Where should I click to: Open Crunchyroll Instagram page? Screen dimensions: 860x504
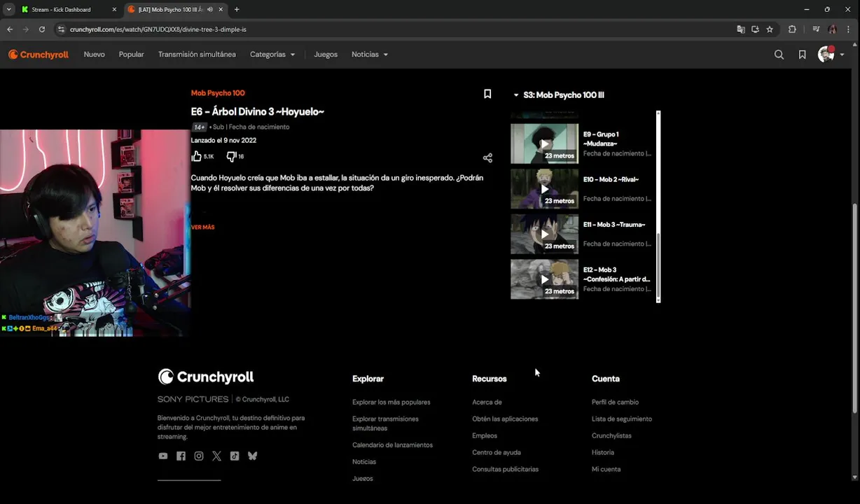click(x=199, y=456)
